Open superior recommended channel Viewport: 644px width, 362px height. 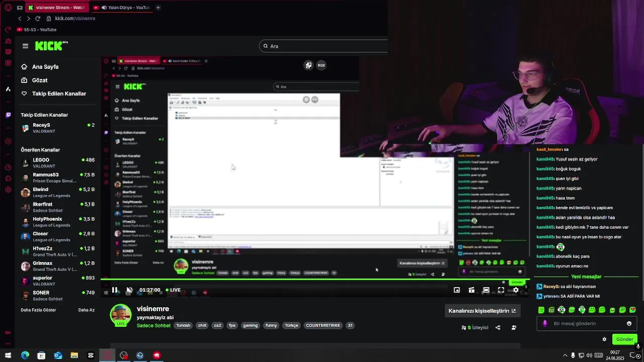57,281
